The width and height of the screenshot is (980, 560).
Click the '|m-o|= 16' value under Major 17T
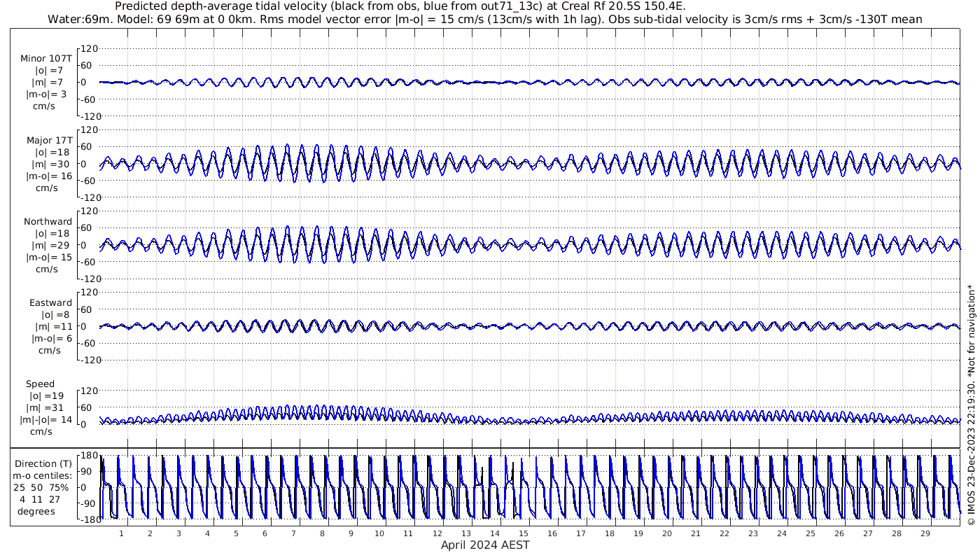pyautogui.click(x=49, y=176)
